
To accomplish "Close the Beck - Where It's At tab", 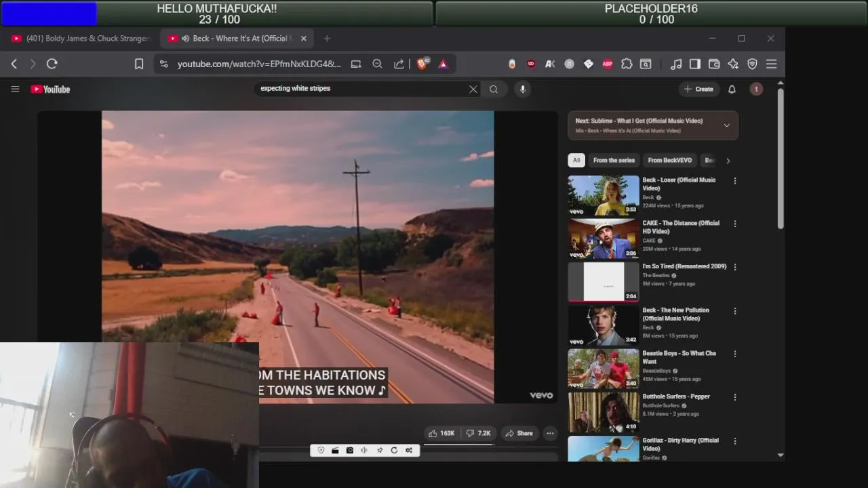I will (304, 39).
